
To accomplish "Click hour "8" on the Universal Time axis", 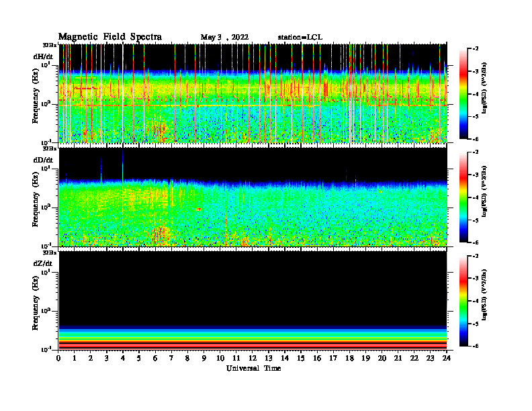I will click(187, 358).
